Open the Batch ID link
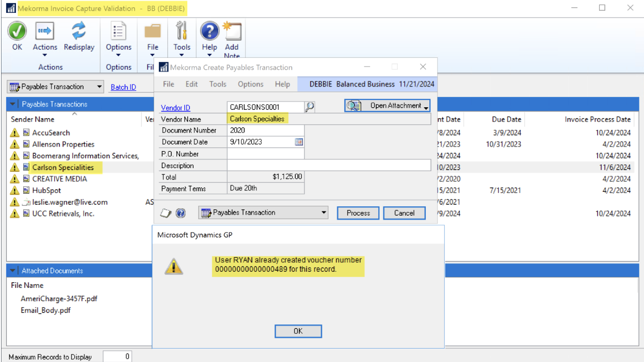 [x=123, y=87]
